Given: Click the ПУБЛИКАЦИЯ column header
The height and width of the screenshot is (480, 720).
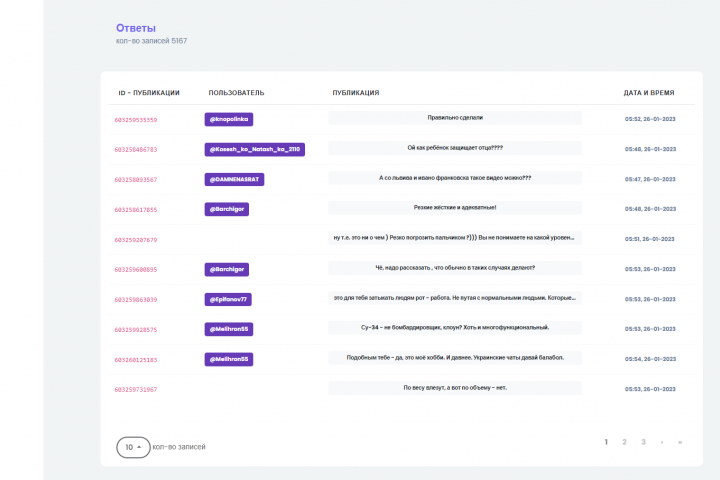Looking at the screenshot, I should pyautogui.click(x=355, y=93).
